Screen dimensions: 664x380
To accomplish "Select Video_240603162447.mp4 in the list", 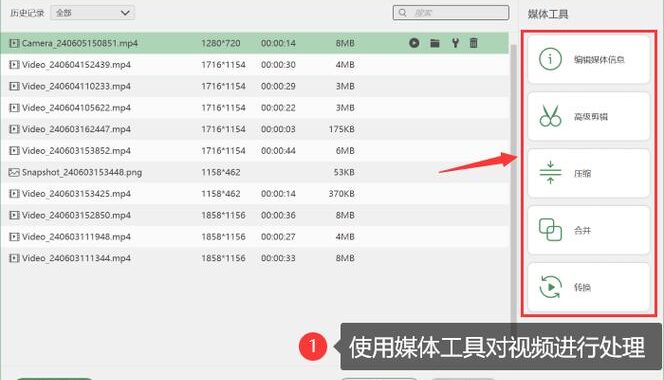I will (255, 129).
